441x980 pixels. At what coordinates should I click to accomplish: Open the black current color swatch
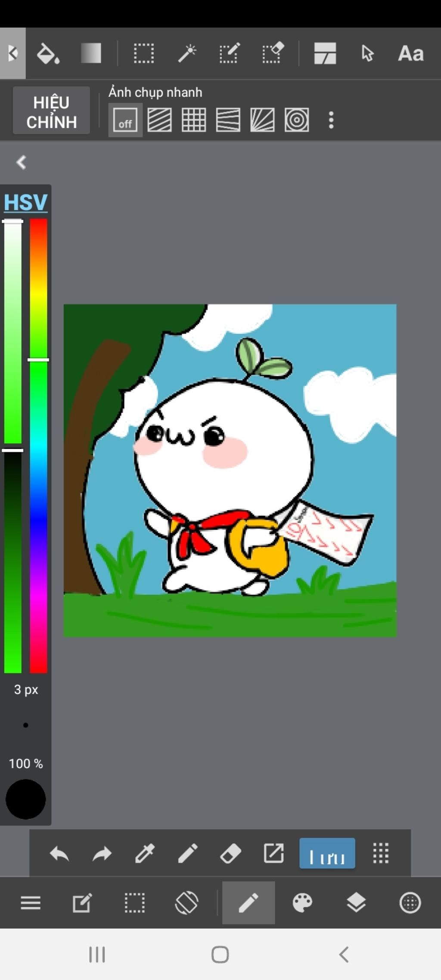pyautogui.click(x=25, y=799)
